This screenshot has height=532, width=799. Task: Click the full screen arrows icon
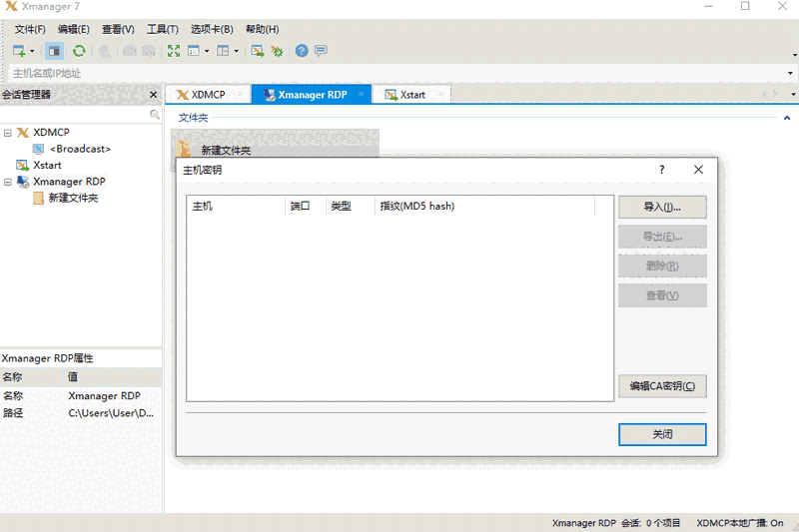[174, 51]
